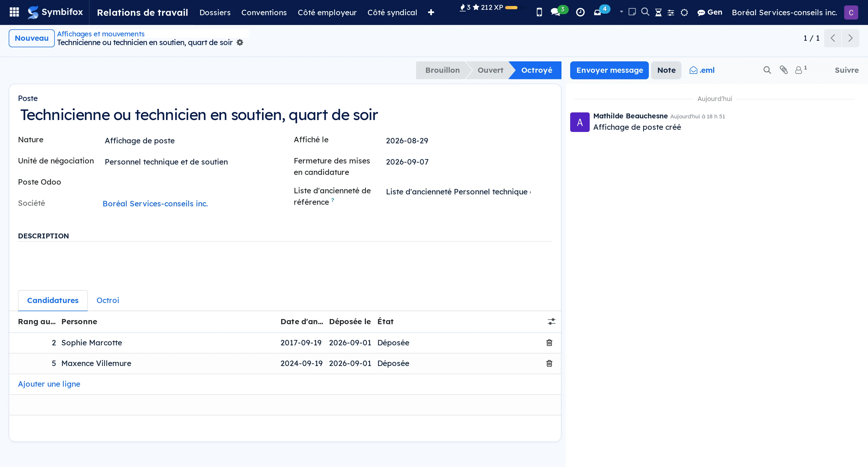Click Ajouter une ligne link
This screenshot has height=467, width=868.
[x=49, y=384]
